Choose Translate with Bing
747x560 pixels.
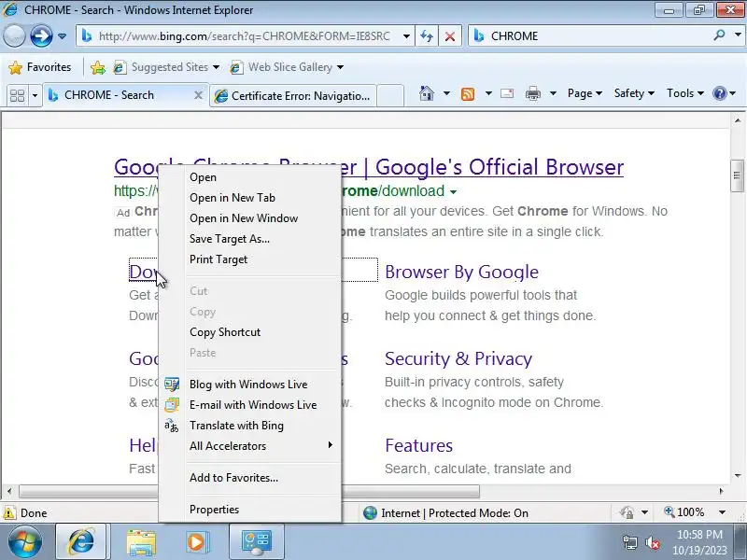pyautogui.click(x=250, y=426)
